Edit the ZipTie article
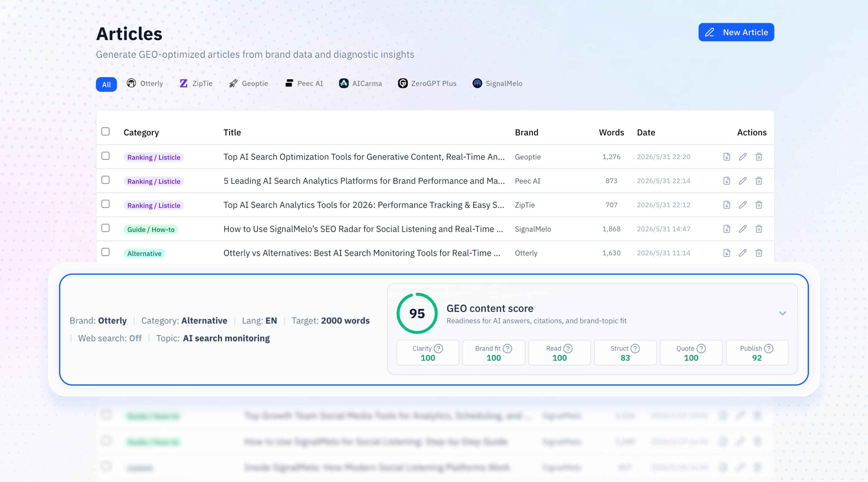This screenshot has width=868, height=482. (x=743, y=205)
